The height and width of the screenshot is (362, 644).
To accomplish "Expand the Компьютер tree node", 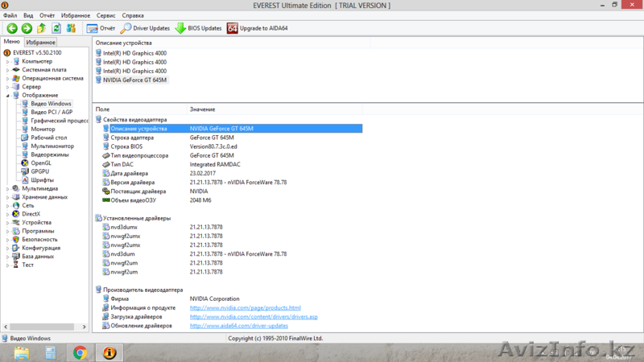I will [x=8, y=61].
